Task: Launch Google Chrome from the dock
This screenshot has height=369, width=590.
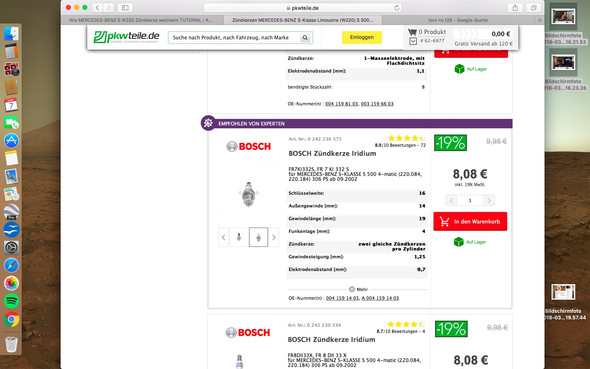Action: pyautogui.click(x=11, y=319)
